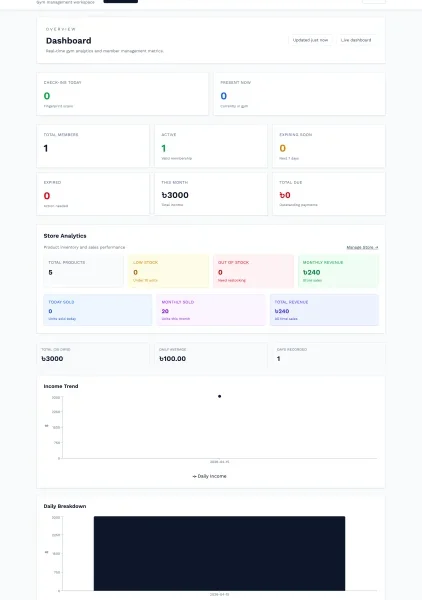The height and width of the screenshot is (600, 422).
Task: Toggle the Daily Income legend entry
Action: (209, 476)
